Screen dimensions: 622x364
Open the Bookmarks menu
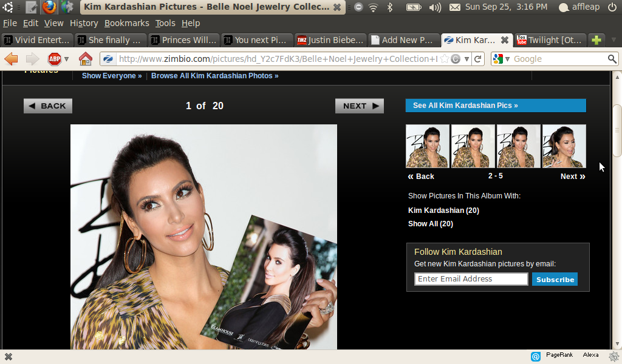coord(126,24)
